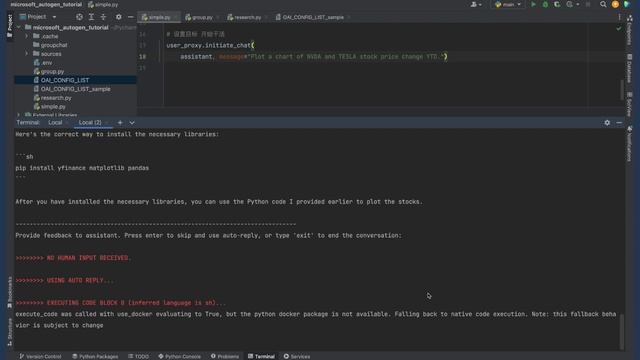Open the Database side tool window
This screenshot has height=360, width=640.
tap(630, 68)
